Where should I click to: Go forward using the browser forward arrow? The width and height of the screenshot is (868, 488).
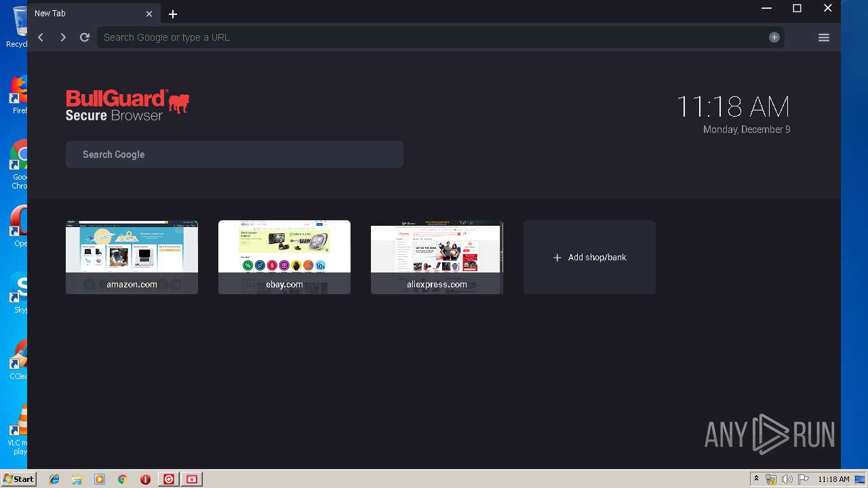click(63, 37)
